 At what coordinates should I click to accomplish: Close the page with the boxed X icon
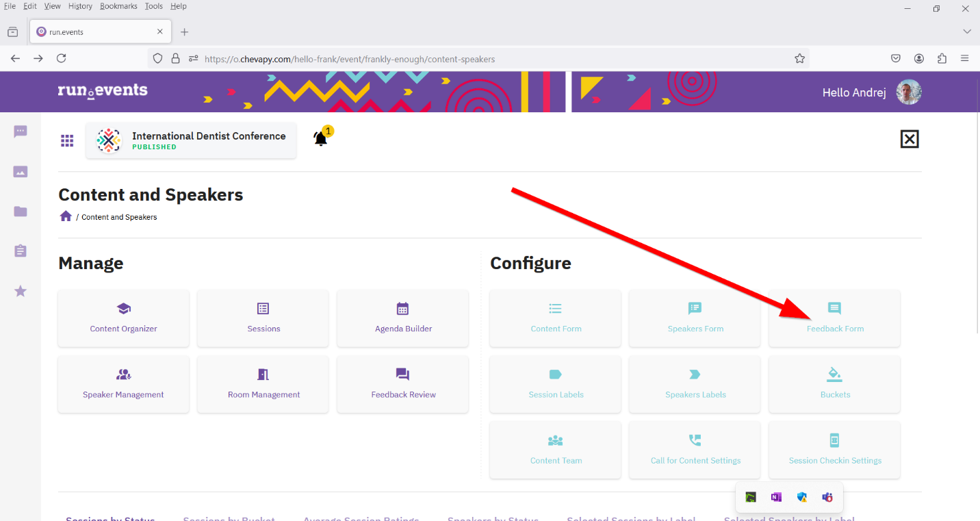(909, 139)
